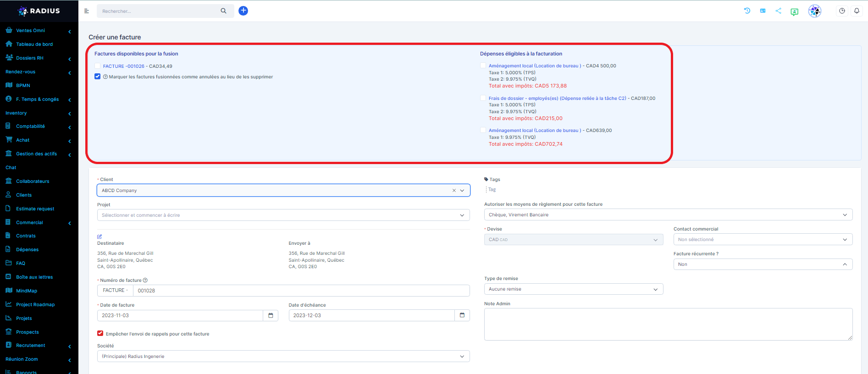Open the Client dropdown

[x=283, y=190]
